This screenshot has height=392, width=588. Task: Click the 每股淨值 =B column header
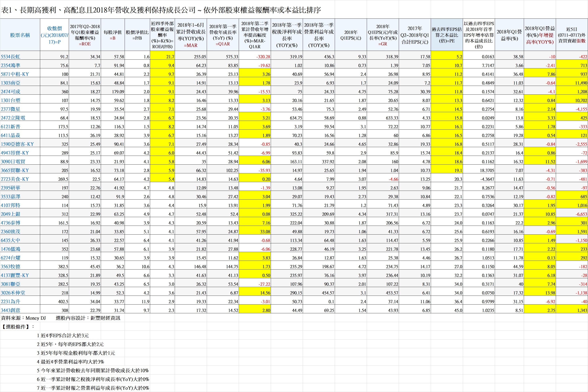coord(113,35)
